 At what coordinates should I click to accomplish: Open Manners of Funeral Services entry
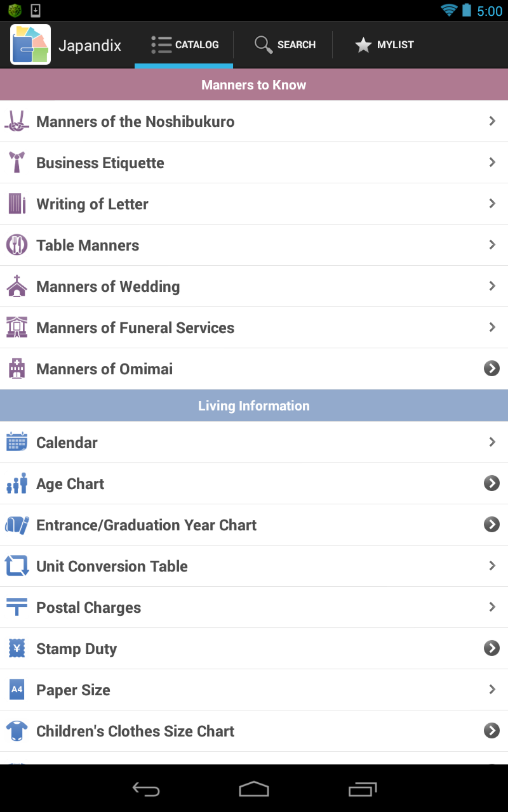click(254, 327)
